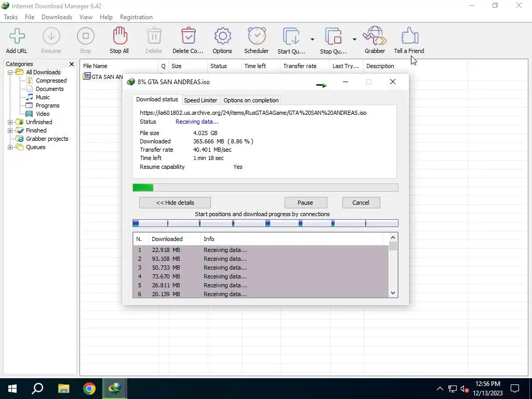
Task: Select connection row 4 with 73.670 MB
Action: tap(261, 276)
